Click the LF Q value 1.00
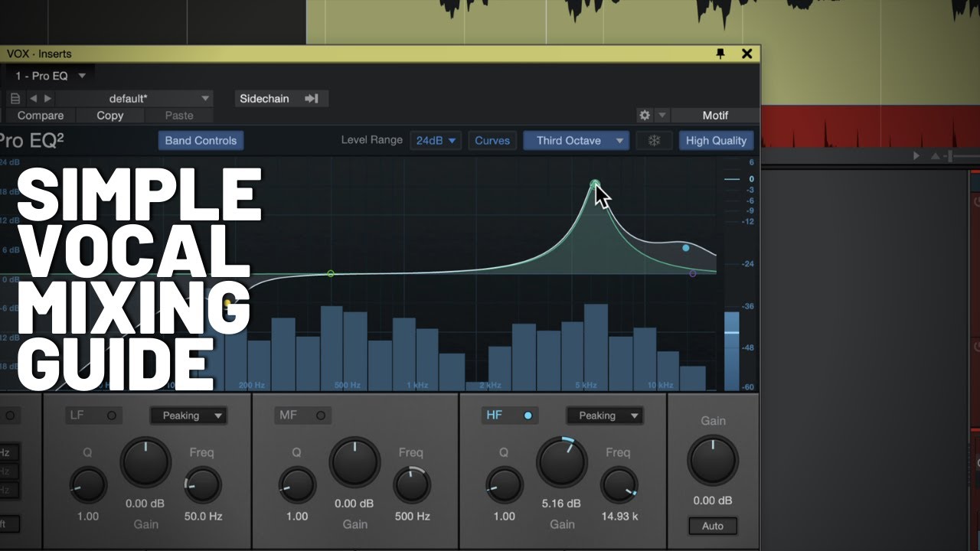Viewport: 980px width, 551px height. point(88,517)
